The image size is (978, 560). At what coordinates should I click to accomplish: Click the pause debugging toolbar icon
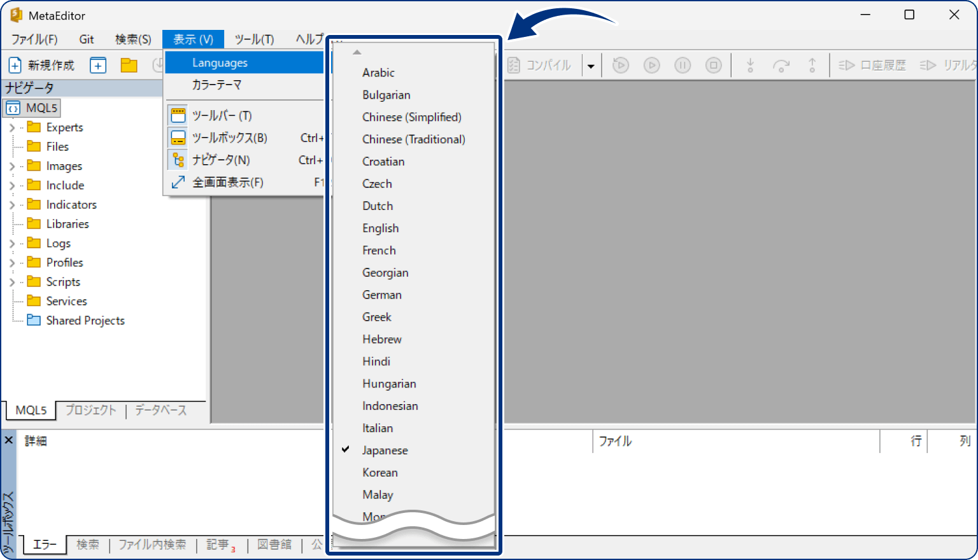pos(683,66)
